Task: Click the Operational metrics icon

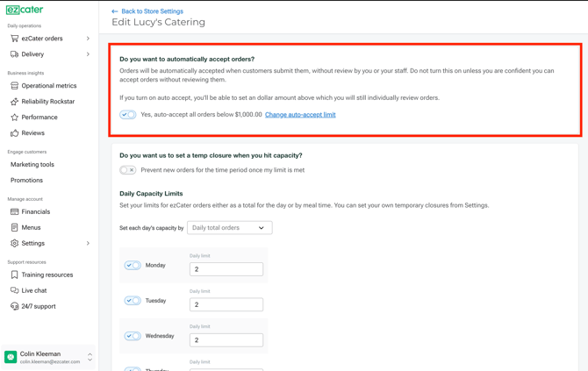Action: pyautogui.click(x=14, y=86)
